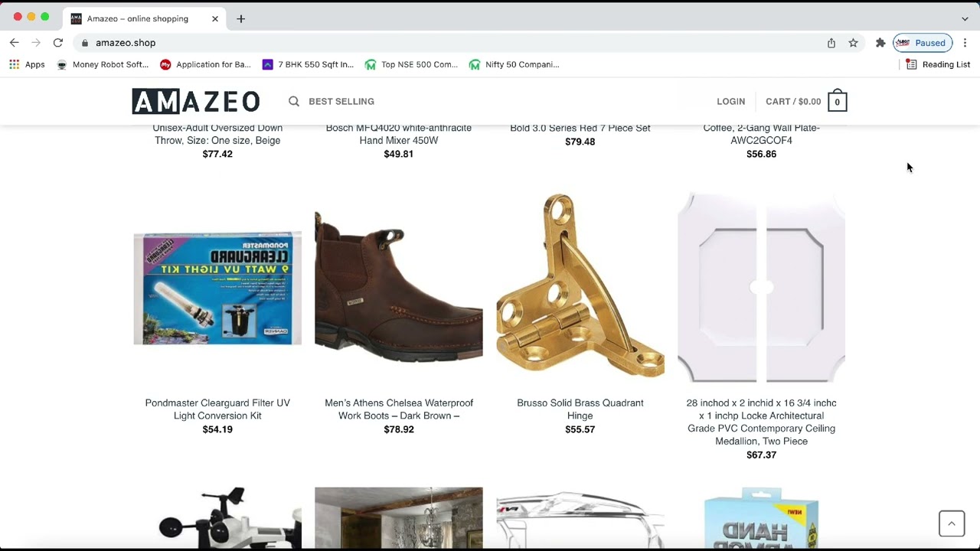Open the Reading List panel
Viewport: 980px width, 551px height.
tap(938, 64)
